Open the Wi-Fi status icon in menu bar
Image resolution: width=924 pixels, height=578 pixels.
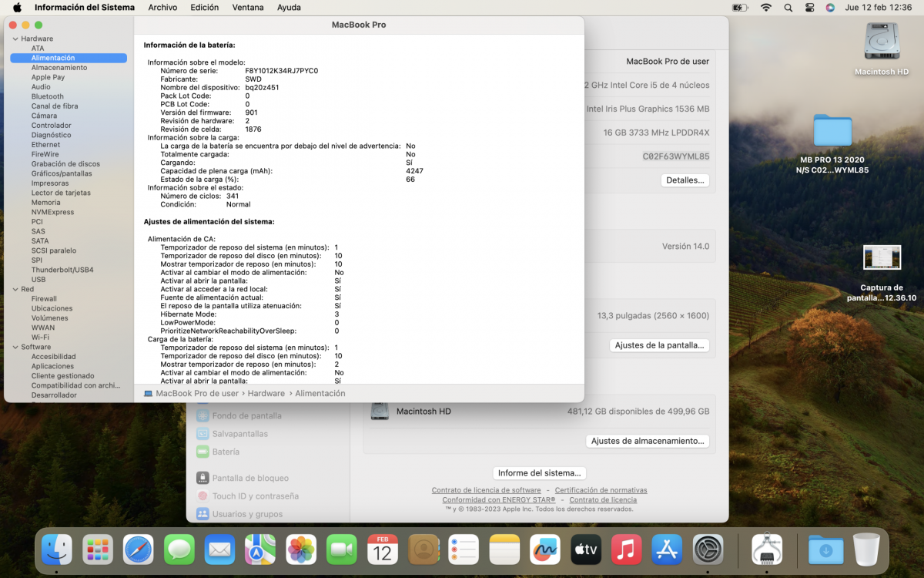767,7
